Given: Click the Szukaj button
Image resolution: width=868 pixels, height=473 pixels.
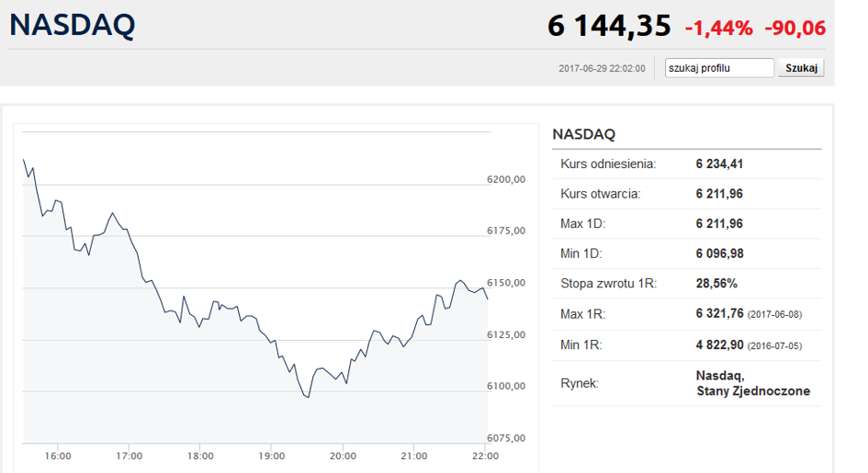Looking at the screenshot, I should (801, 68).
